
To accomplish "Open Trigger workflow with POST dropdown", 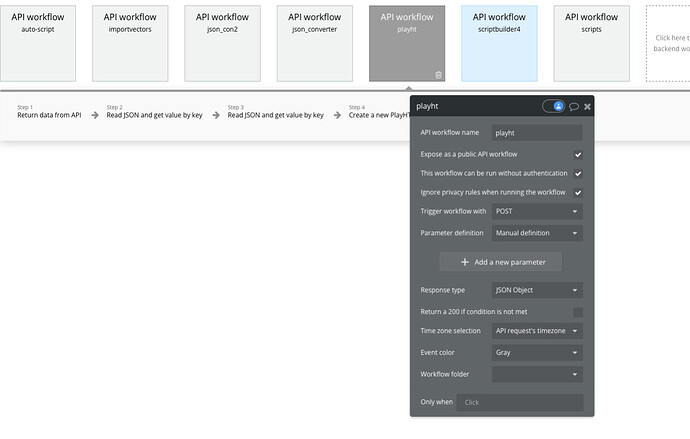I will point(537,212).
